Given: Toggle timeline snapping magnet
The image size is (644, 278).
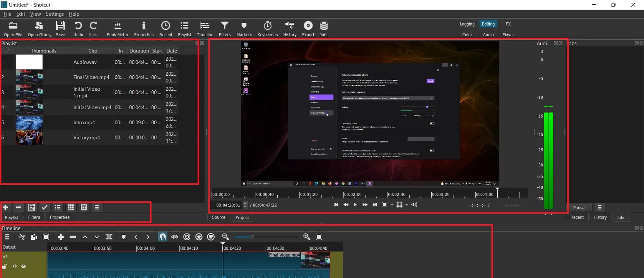Looking at the screenshot, I should tap(163, 237).
